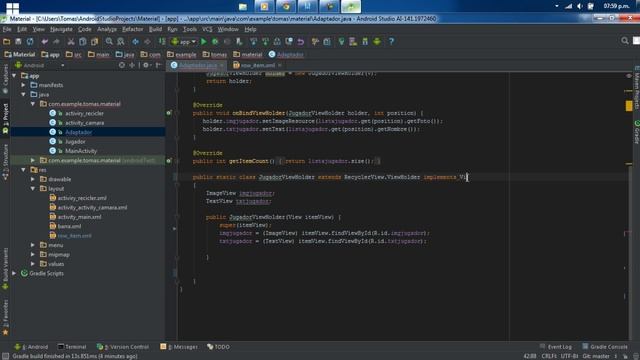Collapse the app module node
This screenshot has width=640, height=360.
14,76
